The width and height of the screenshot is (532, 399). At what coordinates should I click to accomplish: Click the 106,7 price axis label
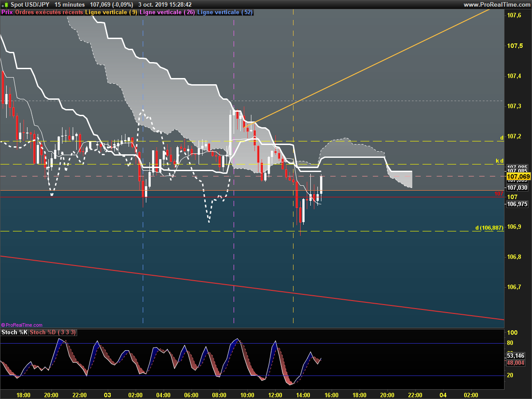tap(513, 287)
